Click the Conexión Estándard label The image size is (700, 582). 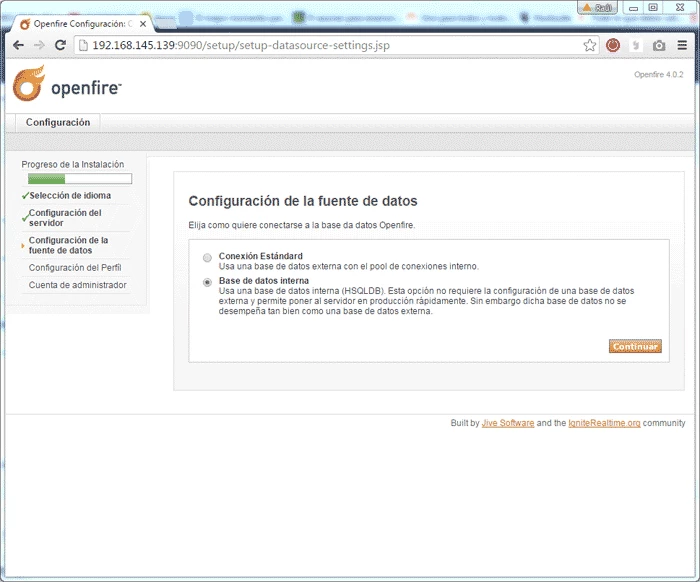click(261, 256)
